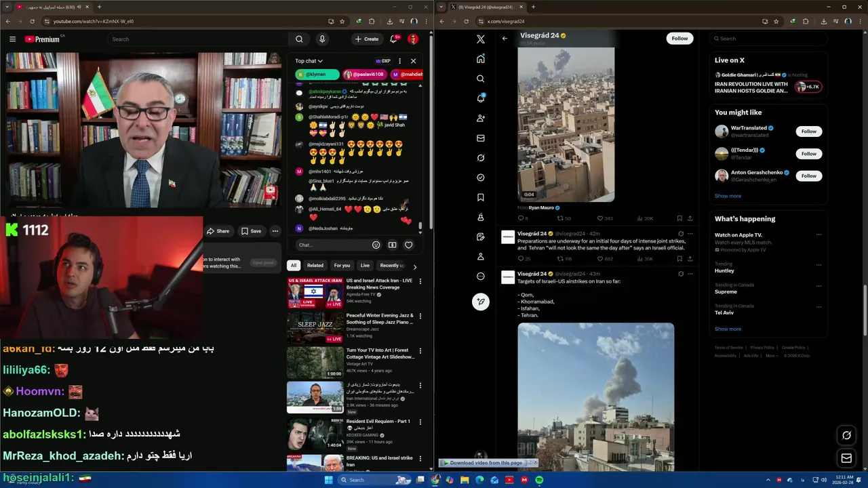Image resolution: width=868 pixels, height=488 pixels.
Task: Follow the Visegrád 24 account
Action: (679, 39)
